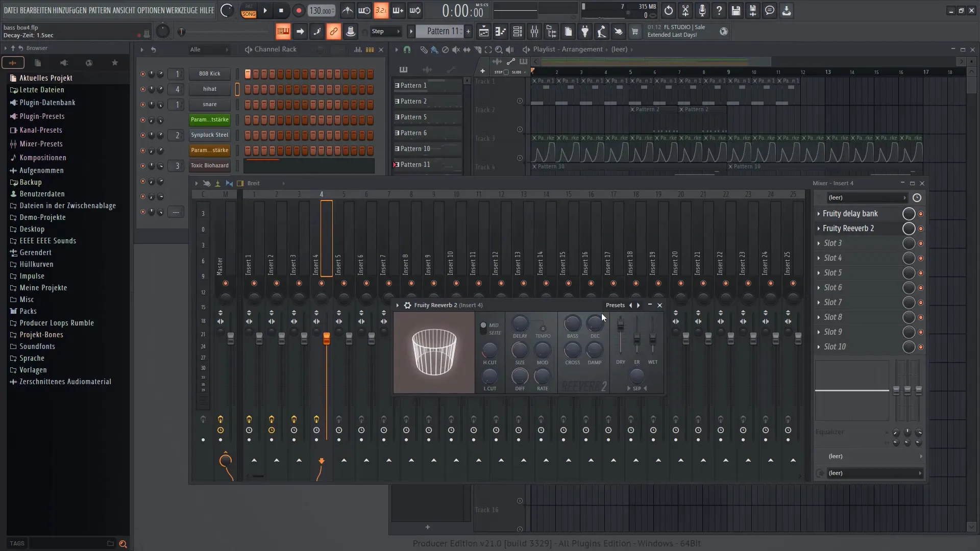Open the channel filter dropdown Alle
Image resolution: width=980 pixels, height=551 pixels.
click(209, 49)
